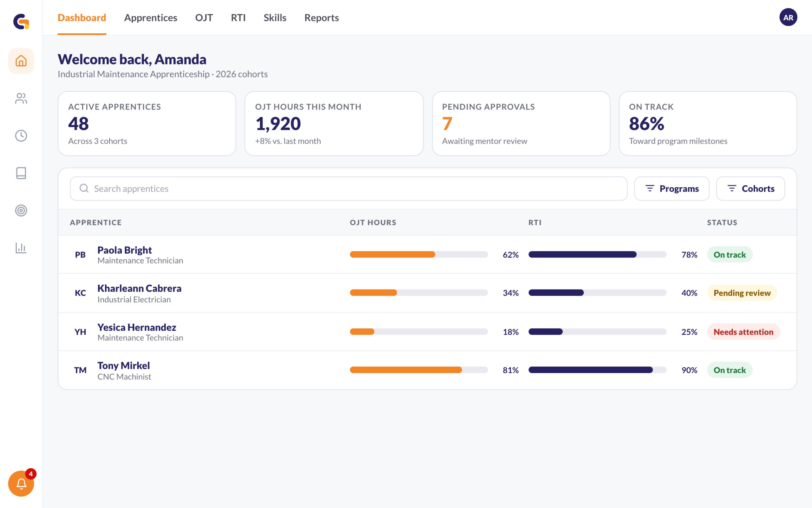Open the Home sidebar icon

pos(21,61)
